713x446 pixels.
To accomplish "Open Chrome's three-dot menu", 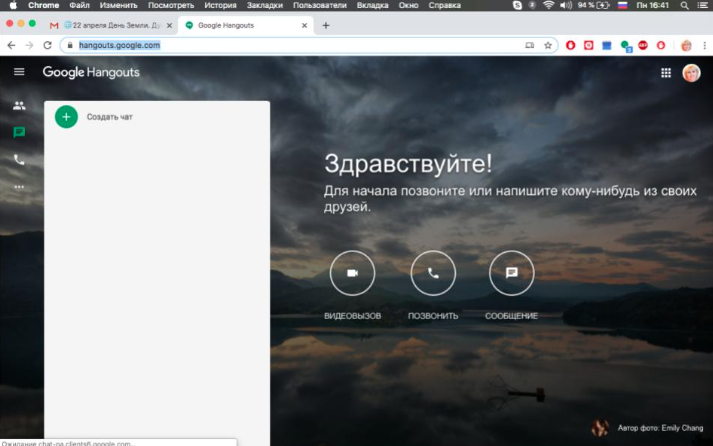I will coord(704,45).
